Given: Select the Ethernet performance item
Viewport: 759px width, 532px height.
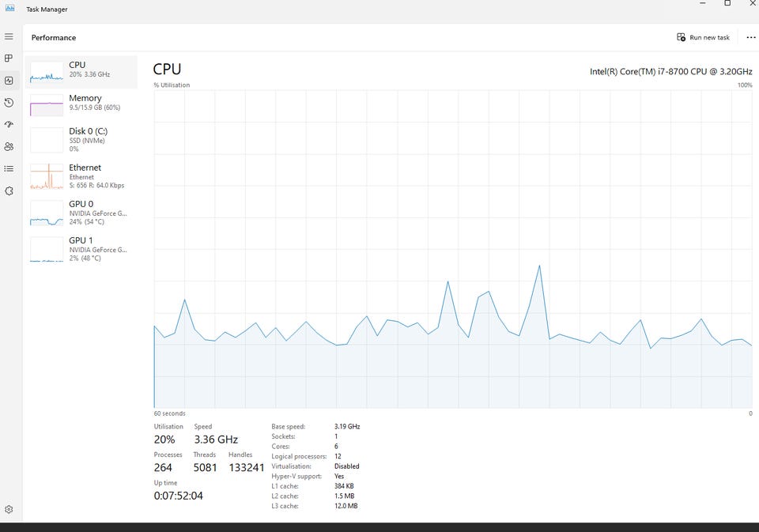Looking at the screenshot, I should click(x=81, y=176).
